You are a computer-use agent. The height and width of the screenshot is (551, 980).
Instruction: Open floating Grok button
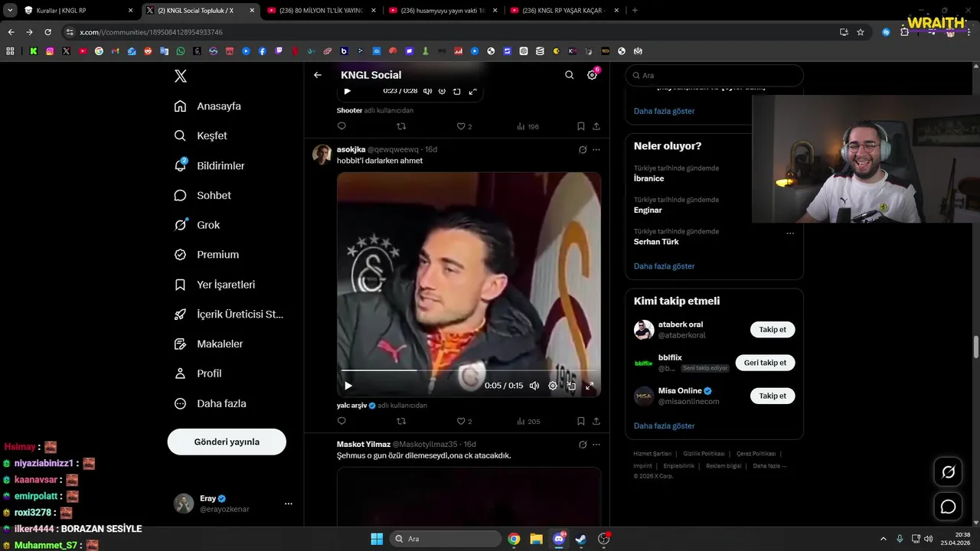949,472
